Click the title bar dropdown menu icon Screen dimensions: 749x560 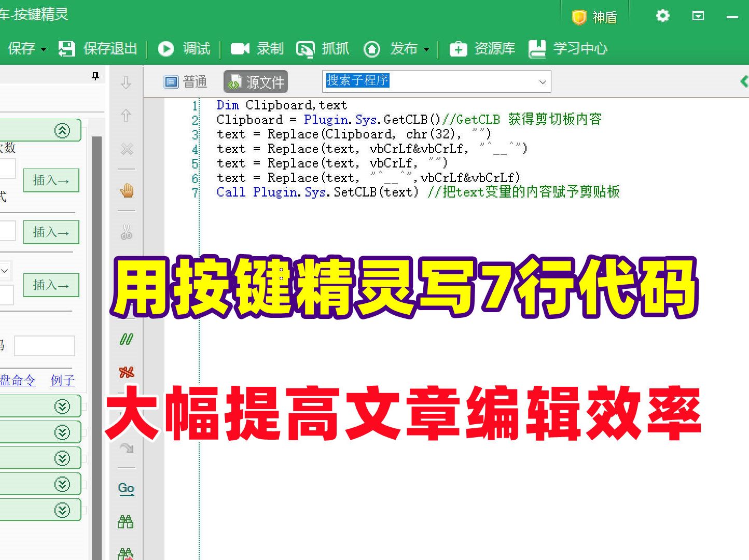(x=698, y=16)
